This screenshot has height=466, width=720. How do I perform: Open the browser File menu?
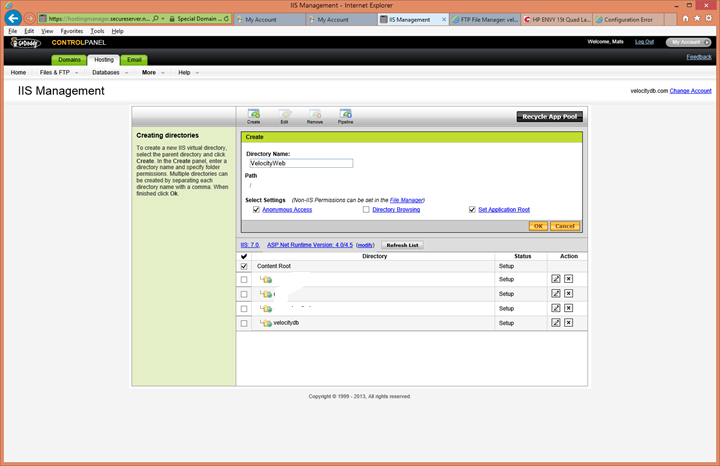pos(13,31)
